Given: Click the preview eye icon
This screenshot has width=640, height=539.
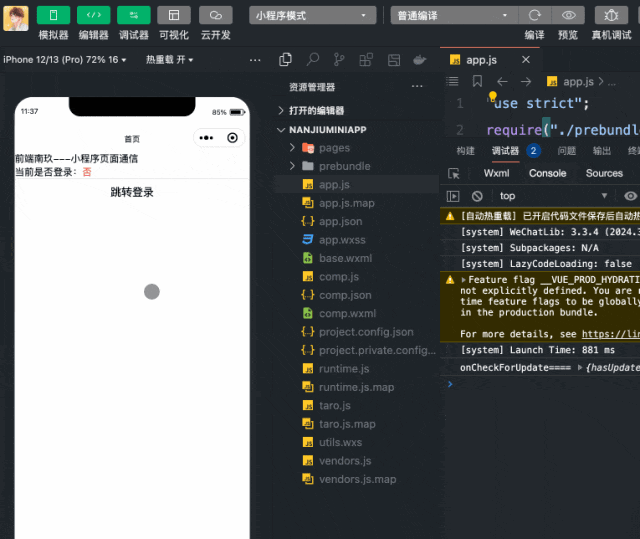Looking at the screenshot, I should pyautogui.click(x=568, y=15).
